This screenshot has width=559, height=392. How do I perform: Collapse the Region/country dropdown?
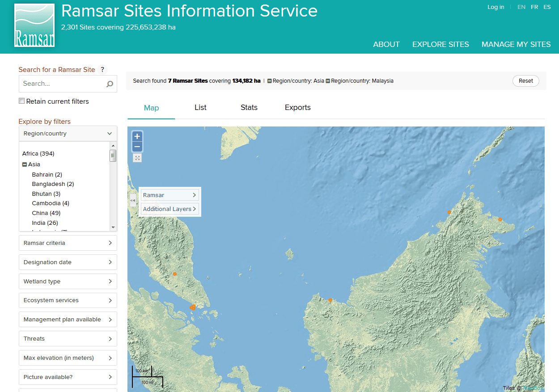click(68, 134)
